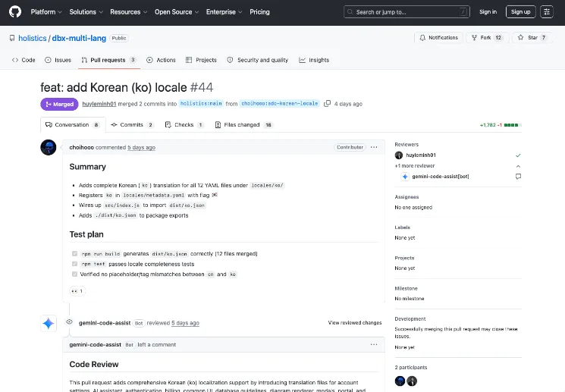Open the GitHub home logo

coord(15,12)
